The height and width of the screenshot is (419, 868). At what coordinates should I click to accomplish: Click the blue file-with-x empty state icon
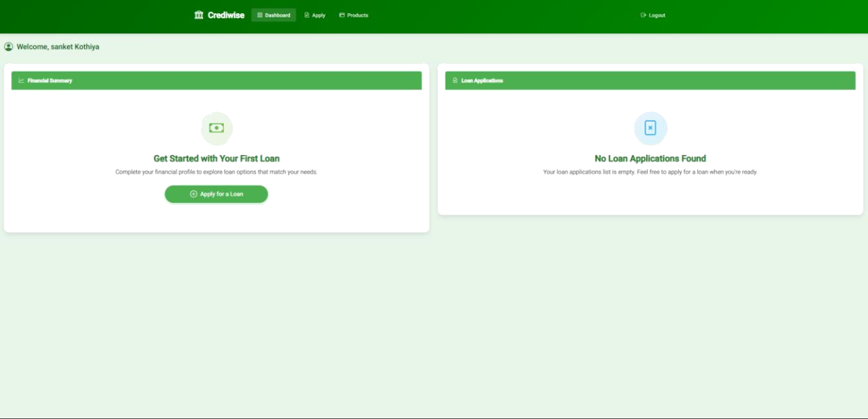click(x=650, y=128)
